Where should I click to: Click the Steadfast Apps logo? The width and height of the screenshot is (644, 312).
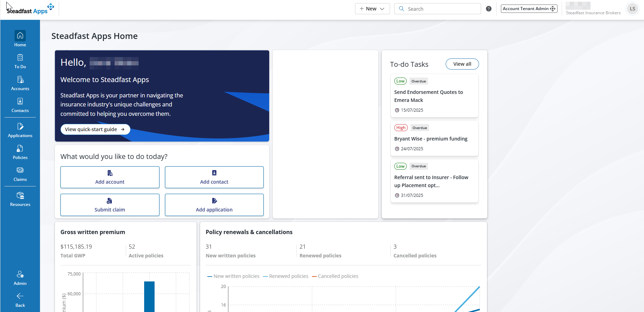pos(31,9)
